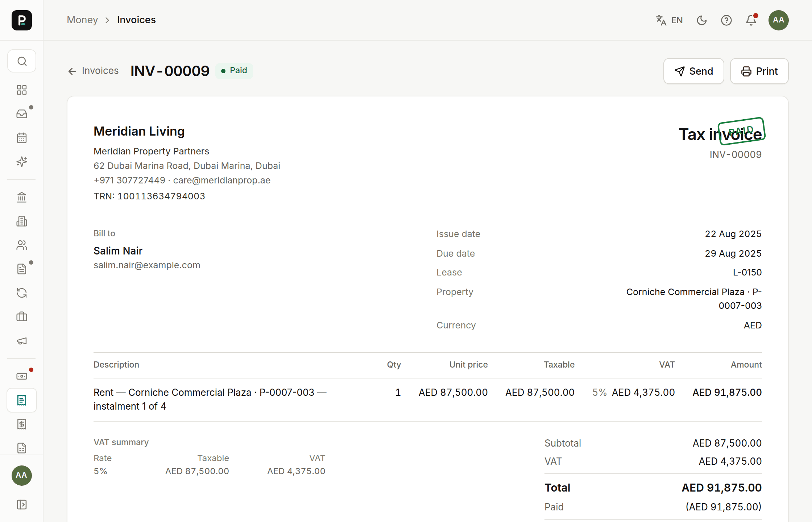812x522 pixels.
Task: Click the P logo in the sidebar
Action: [x=22, y=20]
